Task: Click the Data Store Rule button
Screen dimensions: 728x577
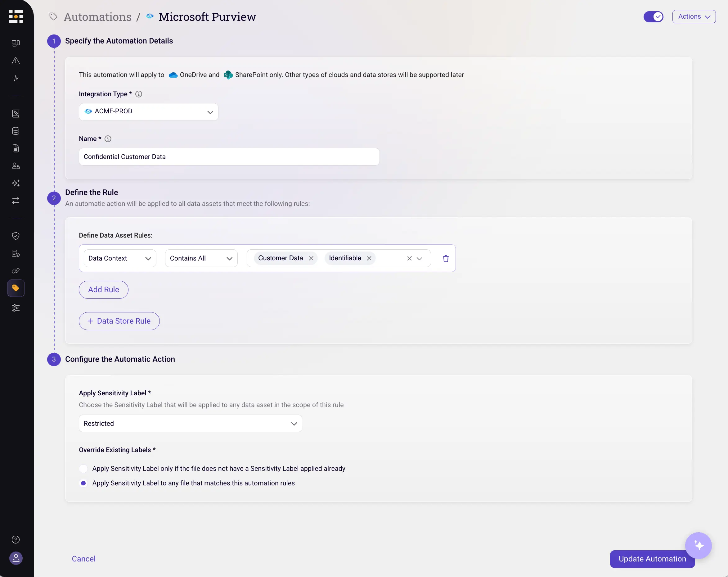Action: [x=119, y=321]
